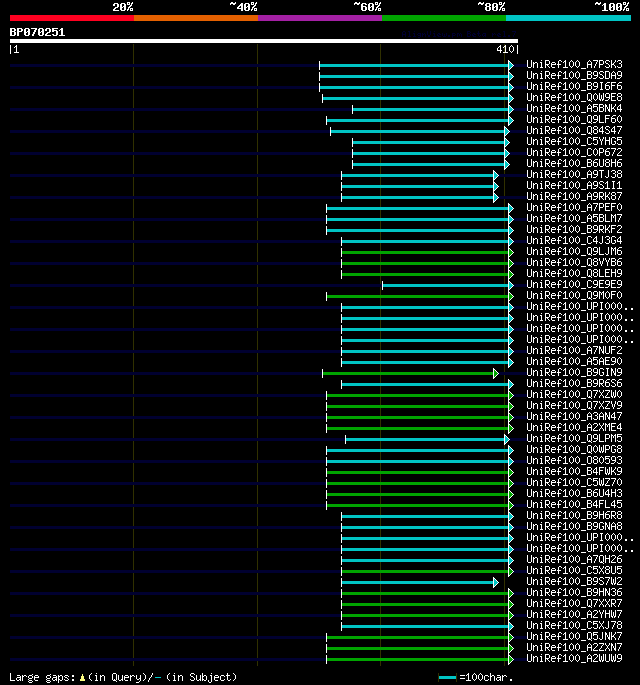Image resolution: width=640 pixels, height=685 pixels.
Task: Select the UniRef100_A9TJ38 subject name
Action: click(574, 175)
